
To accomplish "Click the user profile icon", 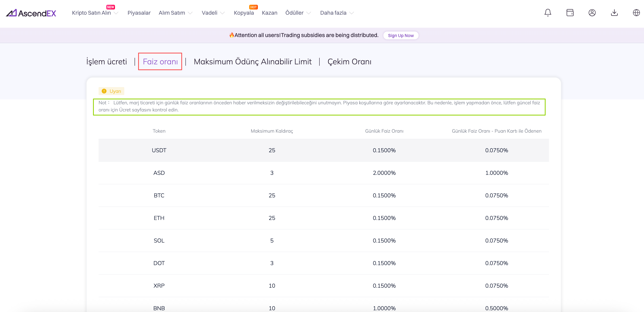I will (x=592, y=13).
